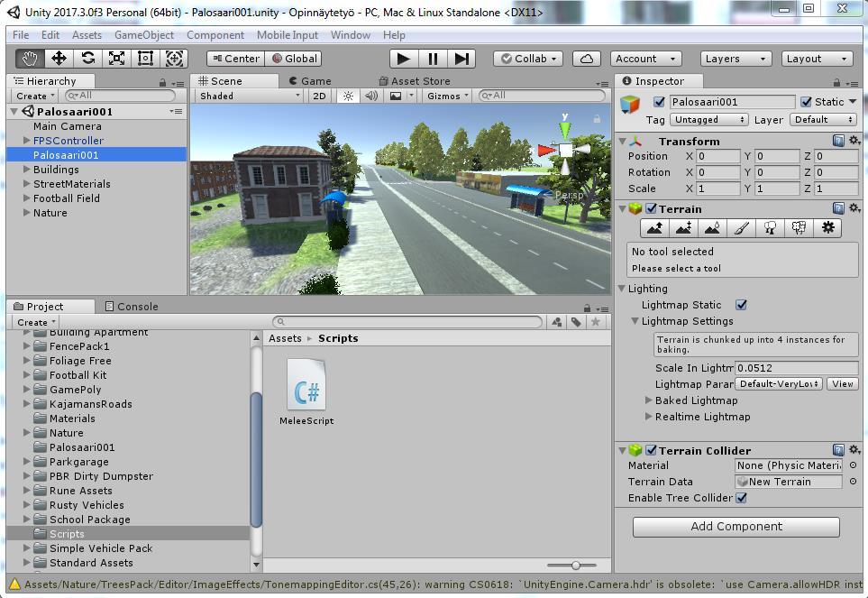The image size is (868, 598).
Task: Toggle the Inspector panel lock
Action: point(837,82)
